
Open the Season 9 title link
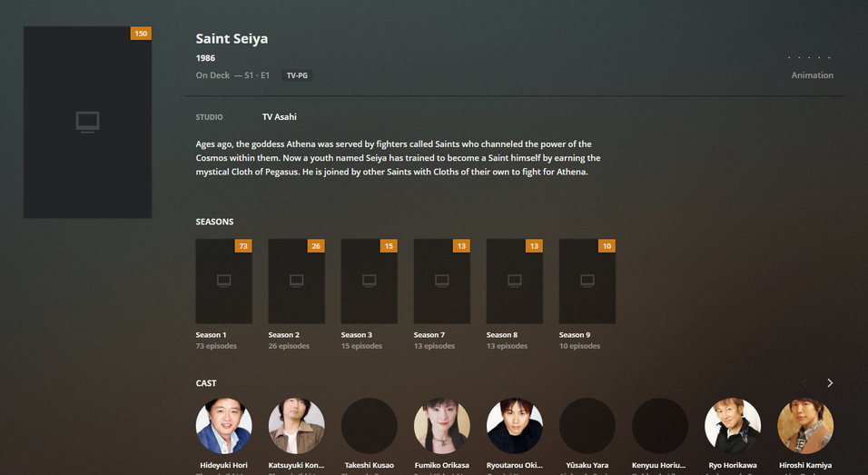(x=575, y=335)
